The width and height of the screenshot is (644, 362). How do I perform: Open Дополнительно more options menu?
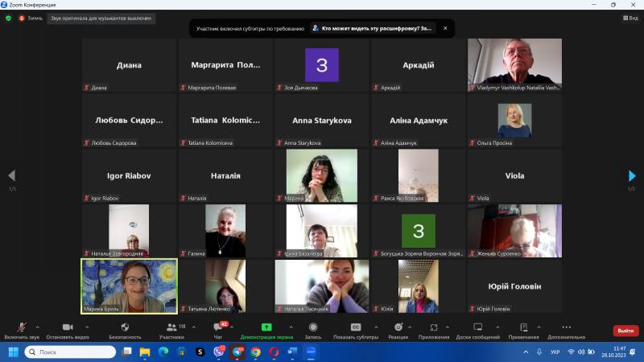[567, 330]
